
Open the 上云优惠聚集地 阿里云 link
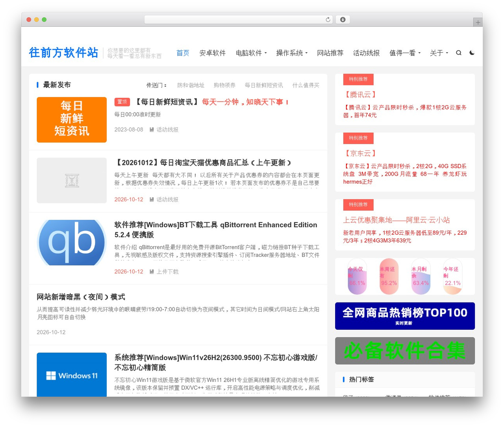coord(396,220)
